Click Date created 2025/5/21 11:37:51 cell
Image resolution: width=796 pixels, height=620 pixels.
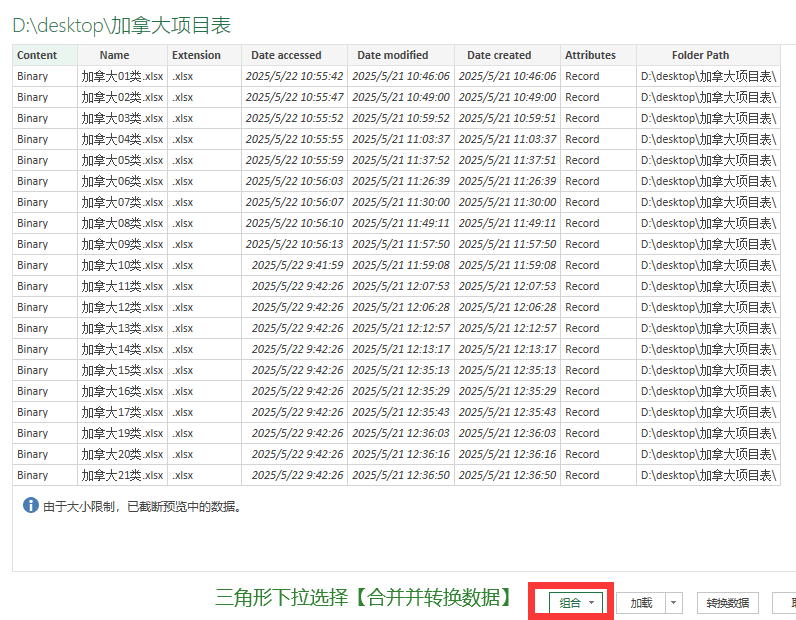tap(508, 160)
